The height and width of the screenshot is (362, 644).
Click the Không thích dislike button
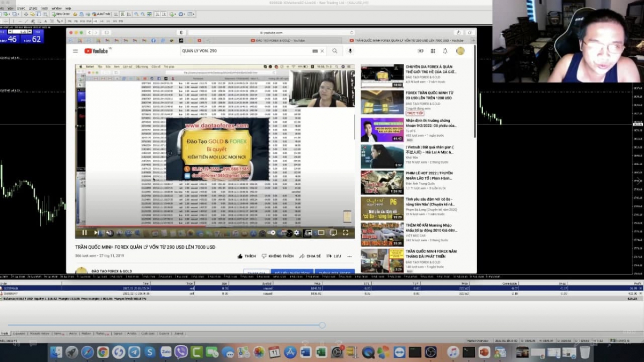click(277, 256)
